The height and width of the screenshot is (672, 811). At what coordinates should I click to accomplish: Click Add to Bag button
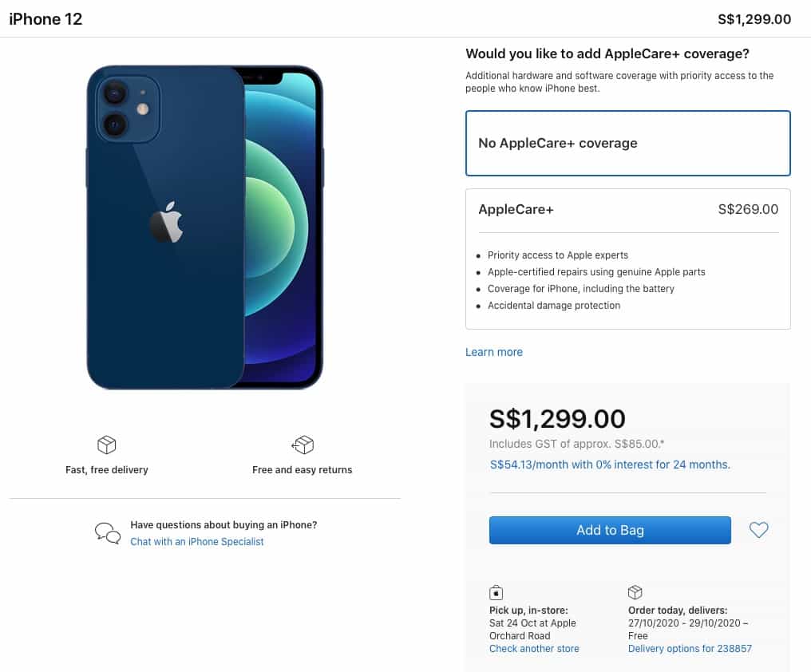pyautogui.click(x=610, y=531)
